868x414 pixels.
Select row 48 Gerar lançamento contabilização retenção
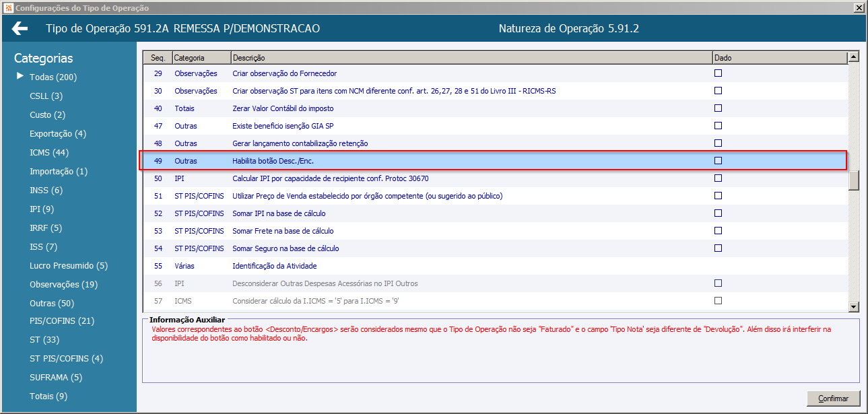coord(495,143)
